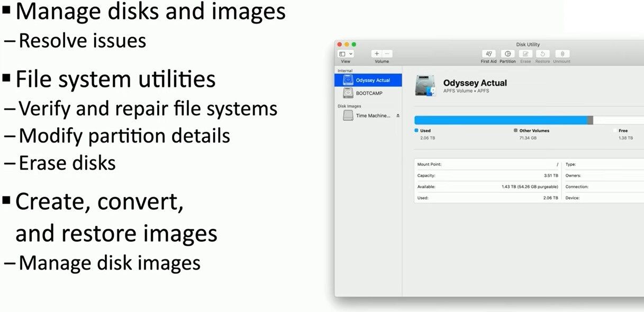Click the add volume plus button

click(x=377, y=54)
